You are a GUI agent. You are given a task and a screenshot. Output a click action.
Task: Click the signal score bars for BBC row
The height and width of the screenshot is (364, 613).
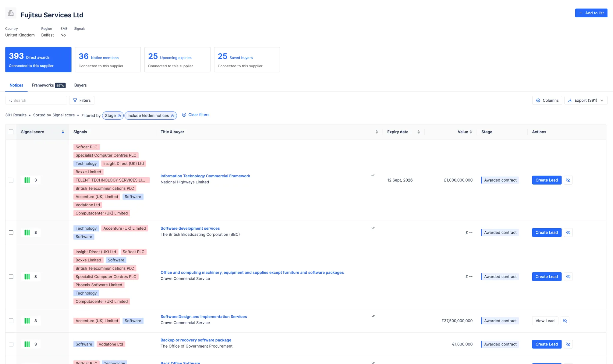click(x=27, y=232)
